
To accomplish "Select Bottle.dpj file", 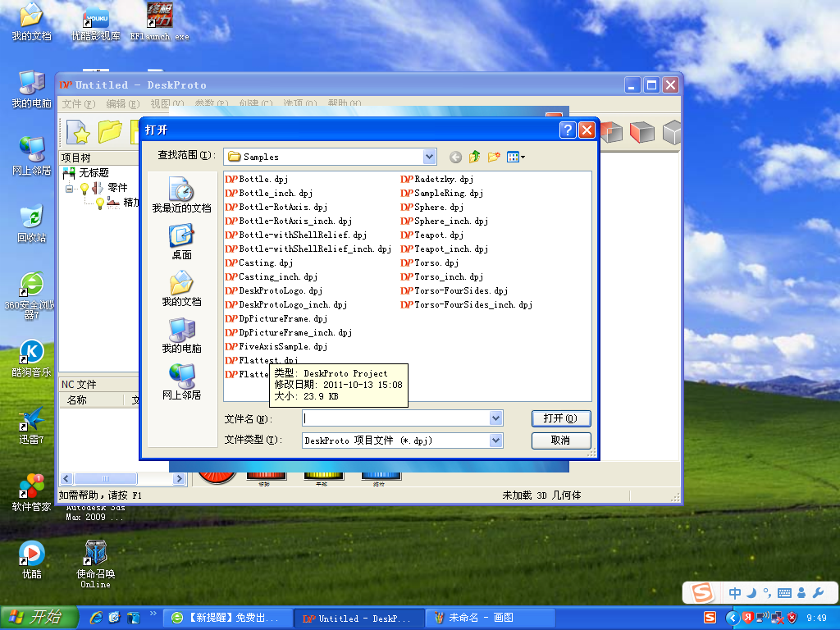I will [x=257, y=179].
